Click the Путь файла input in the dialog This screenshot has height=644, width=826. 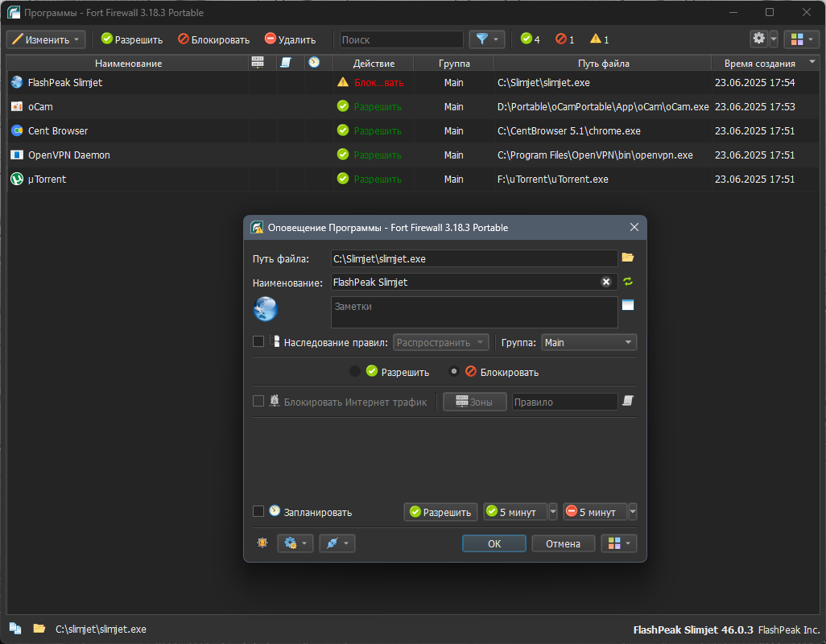(x=474, y=258)
